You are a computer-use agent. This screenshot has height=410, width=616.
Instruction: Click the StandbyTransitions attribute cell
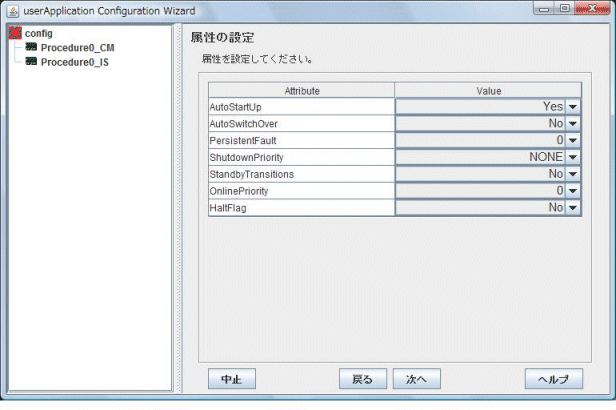[x=301, y=174]
